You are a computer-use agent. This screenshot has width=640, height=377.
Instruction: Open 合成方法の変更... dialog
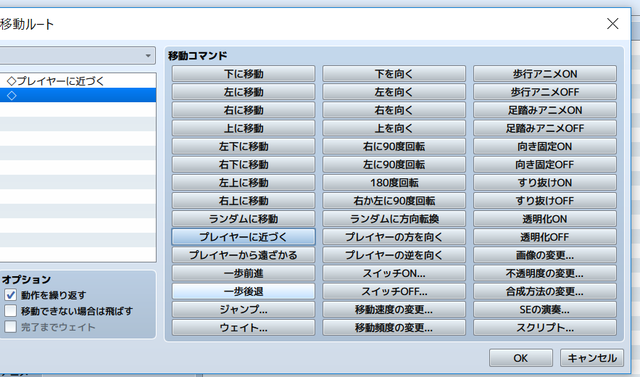[544, 291]
